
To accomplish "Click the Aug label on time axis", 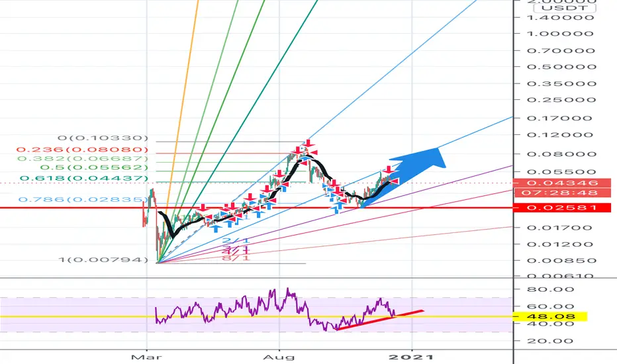I will tap(279, 357).
